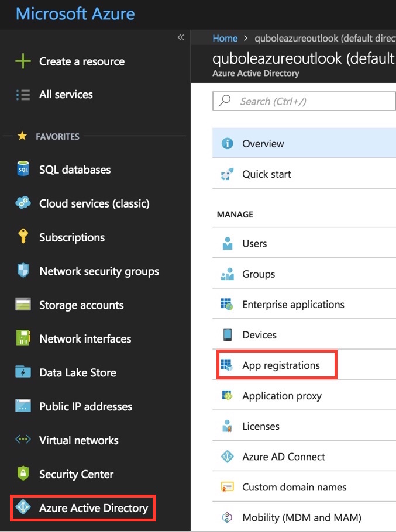Open Security Center
The image size is (396, 532).
(x=77, y=474)
